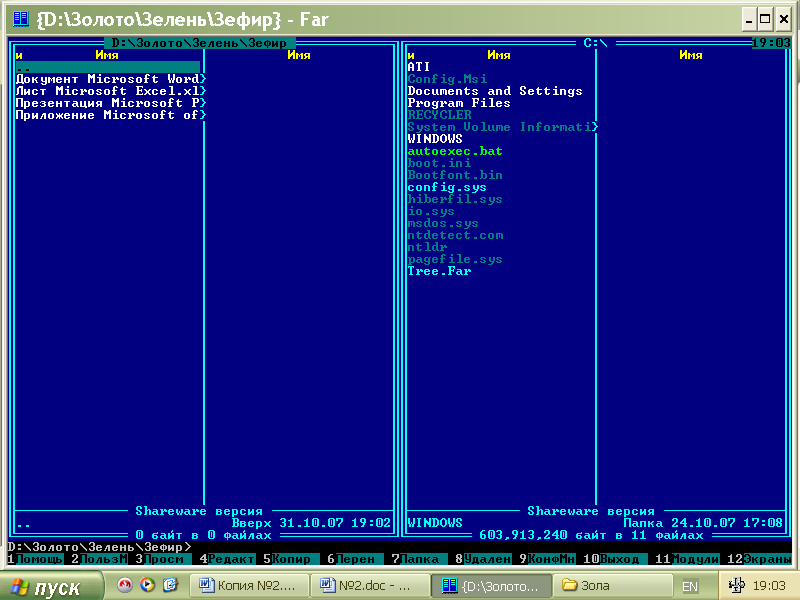Click the taskbar clock 19:03
This screenshot has height=600, width=800.
(769, 586)
